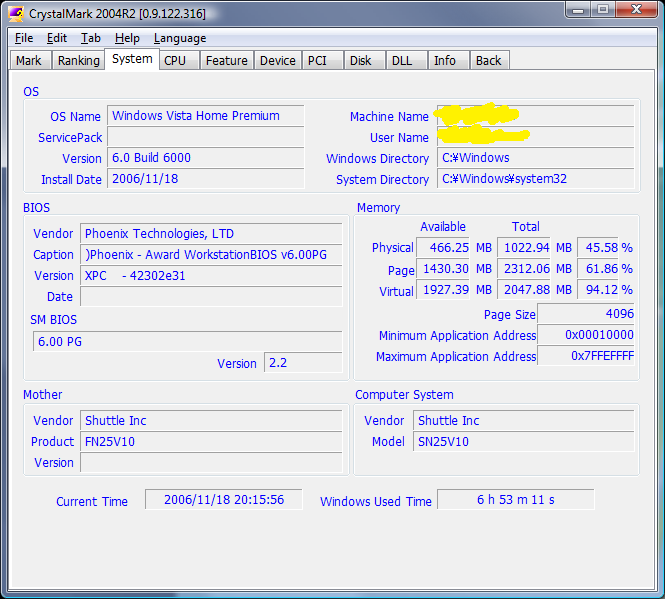Click Virtual total value 2047.88
Screen dimensions: 665x599
tap(524, 290)
